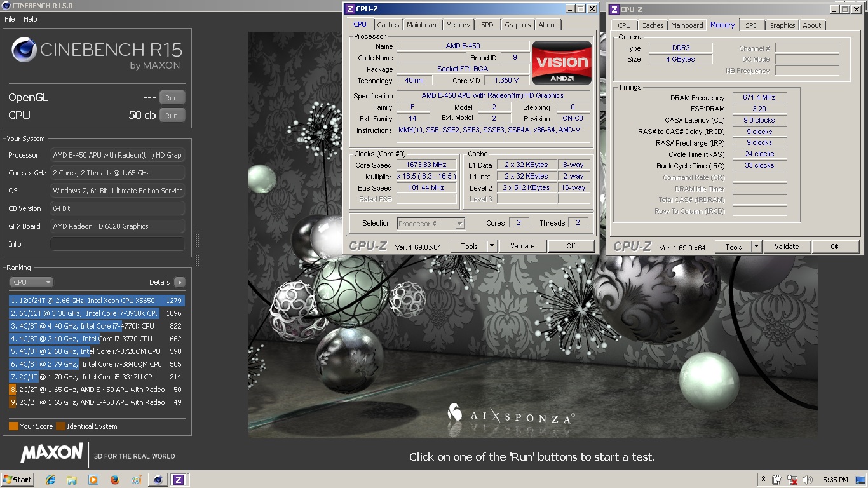Switch to Graphics tab in right CPU-Z window
Viewport: 868px width, 488px height.
click(x=782, y=25)
